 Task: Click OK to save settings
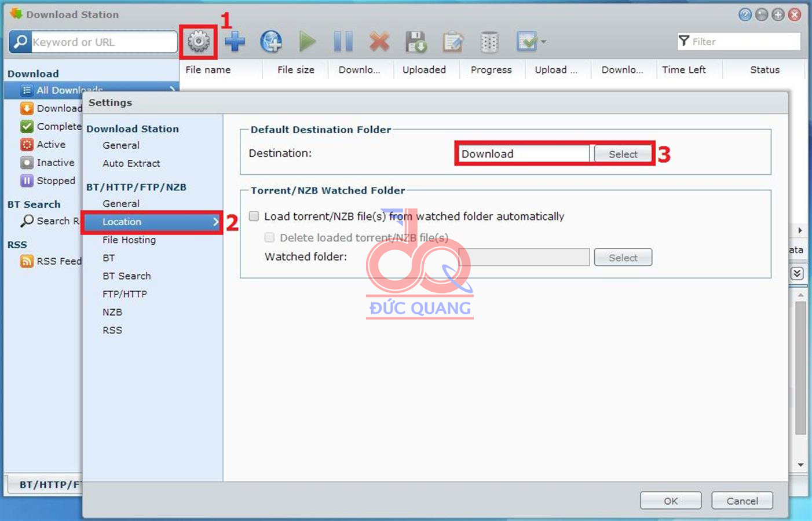pyautogui.click(x=671, y=501)
